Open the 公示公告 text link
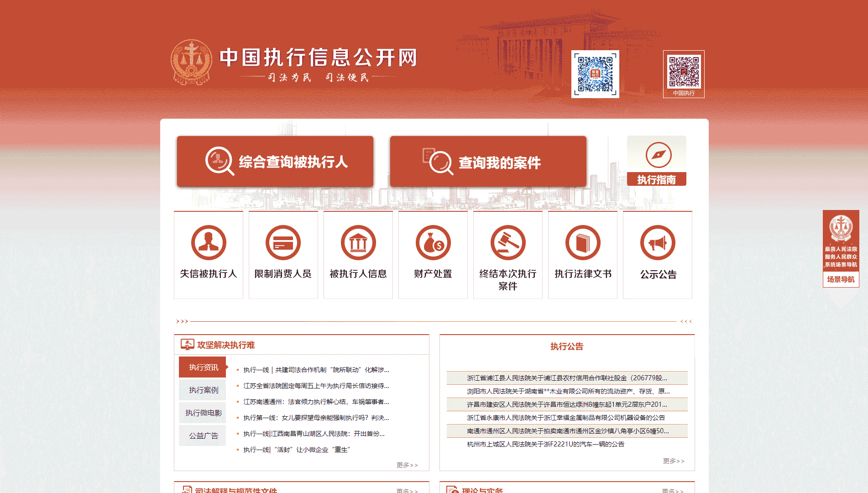868x493 pixels. [x=658, y=274]
